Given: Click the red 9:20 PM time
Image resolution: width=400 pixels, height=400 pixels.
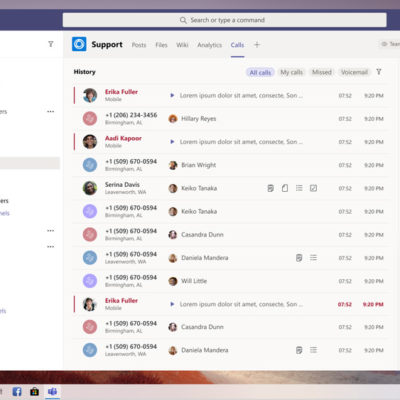Looking at the screenshot, I should pos(373,304).
